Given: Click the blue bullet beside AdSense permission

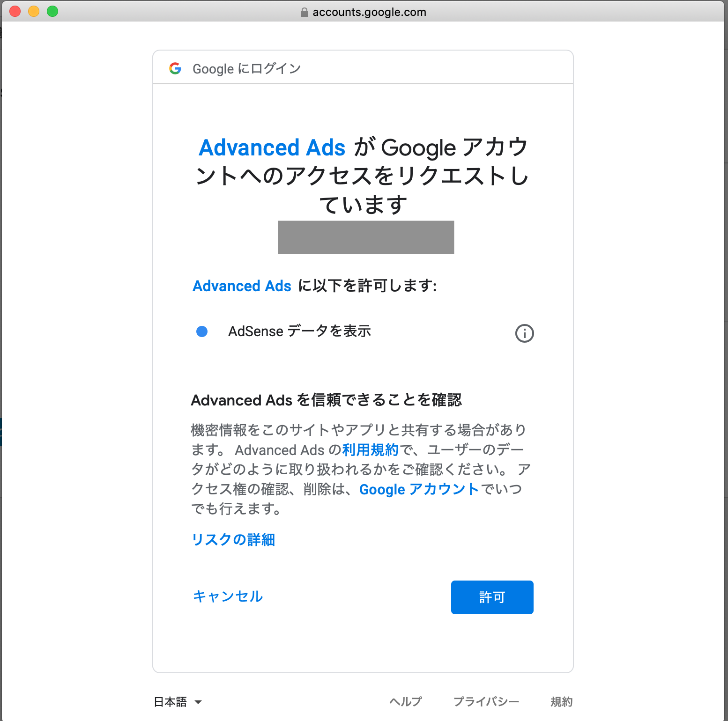Looking at the screenshot, I should coord(202,331).
